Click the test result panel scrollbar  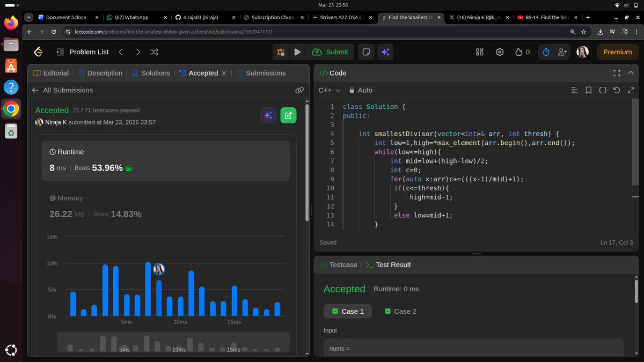click(x=635, y=291)
